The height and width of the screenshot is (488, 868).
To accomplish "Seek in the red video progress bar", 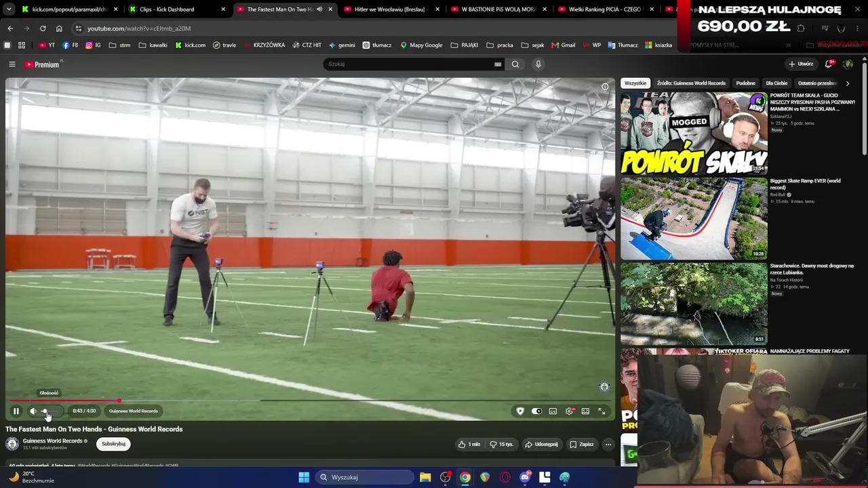I will click(310, 401).
